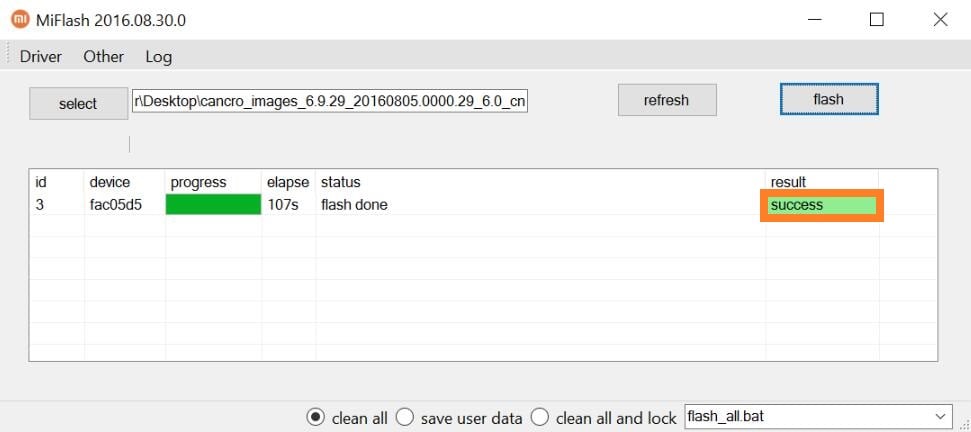Open the Other menu
Viewport: 971px width, 432px height.
[103, 56]
